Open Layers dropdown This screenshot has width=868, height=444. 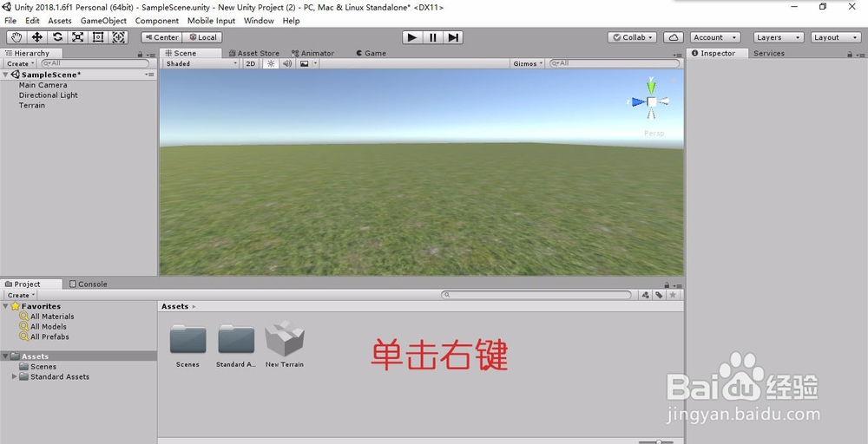click(779, 37)
